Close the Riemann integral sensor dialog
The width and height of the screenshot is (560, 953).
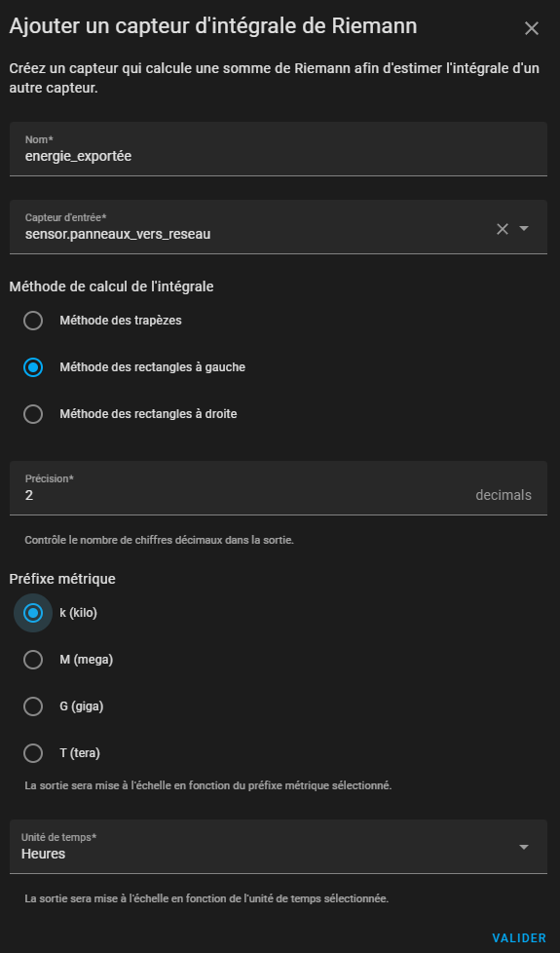(532, 28)
